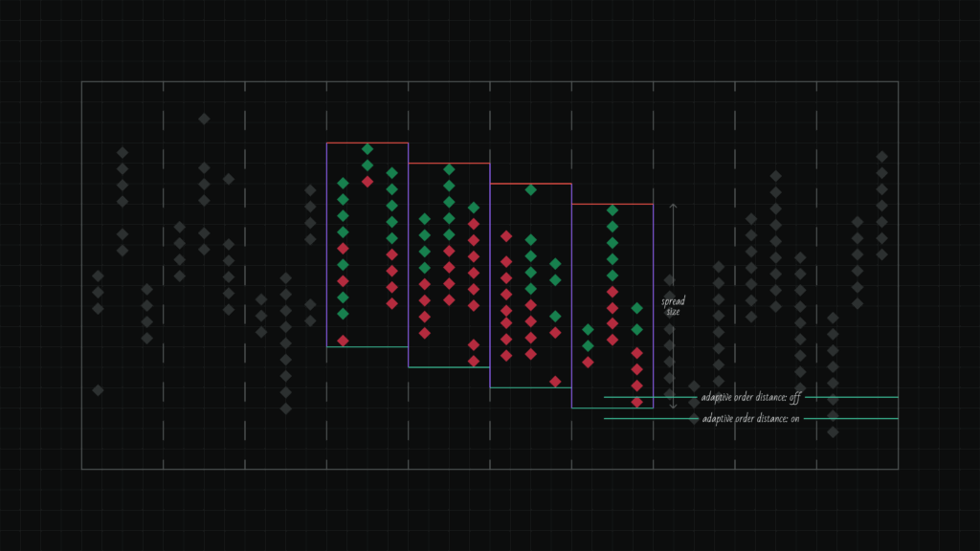Select the 'adaptive order distance: on' label

(750, 419)
